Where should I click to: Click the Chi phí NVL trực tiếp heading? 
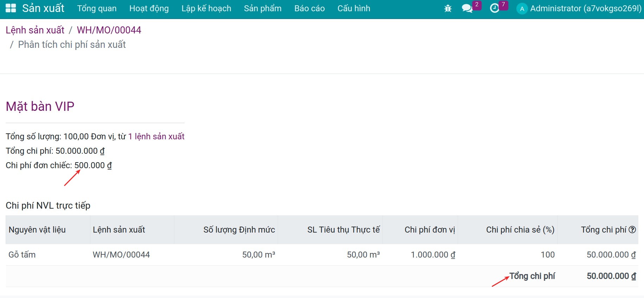[48, 205]
